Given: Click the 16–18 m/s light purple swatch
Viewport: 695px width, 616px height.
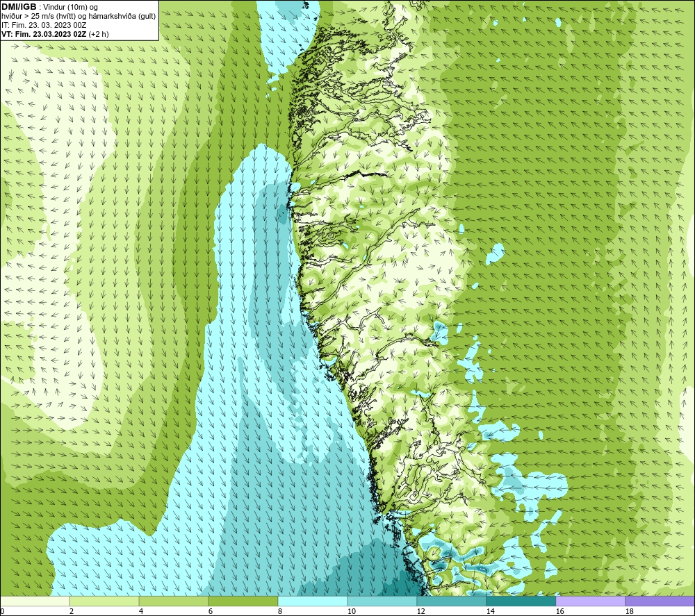Looking at the screenshot, I should click(590, 601).
